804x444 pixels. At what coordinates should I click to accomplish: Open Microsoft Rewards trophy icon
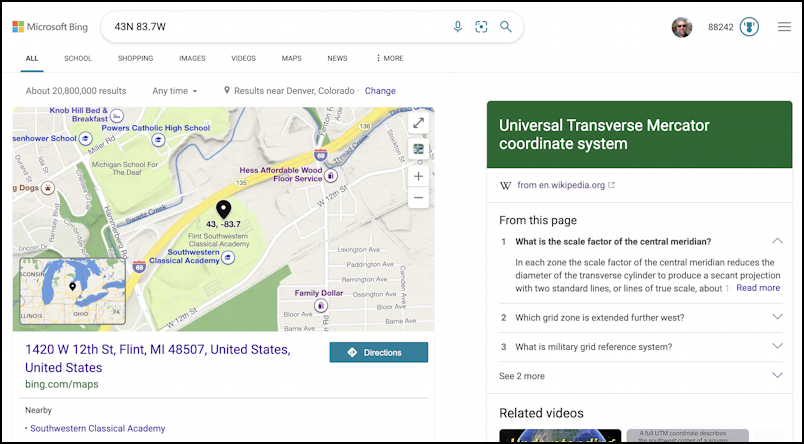pos(749,27)
